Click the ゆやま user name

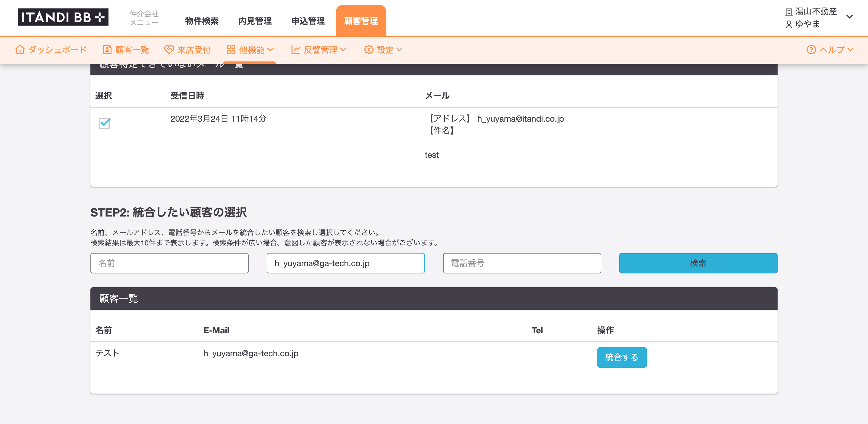pos(808,24)
